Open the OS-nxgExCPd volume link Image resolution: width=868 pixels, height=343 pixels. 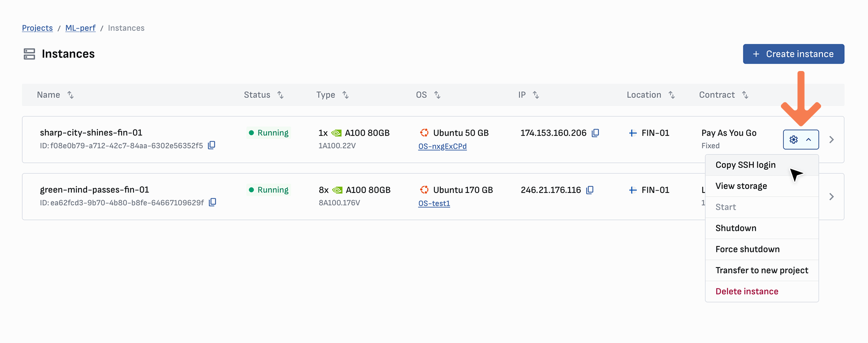442,146
